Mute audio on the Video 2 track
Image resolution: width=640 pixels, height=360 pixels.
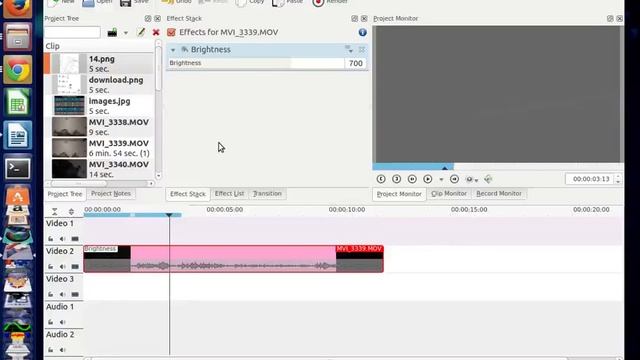pyautogui.click(x=62, y=267)
